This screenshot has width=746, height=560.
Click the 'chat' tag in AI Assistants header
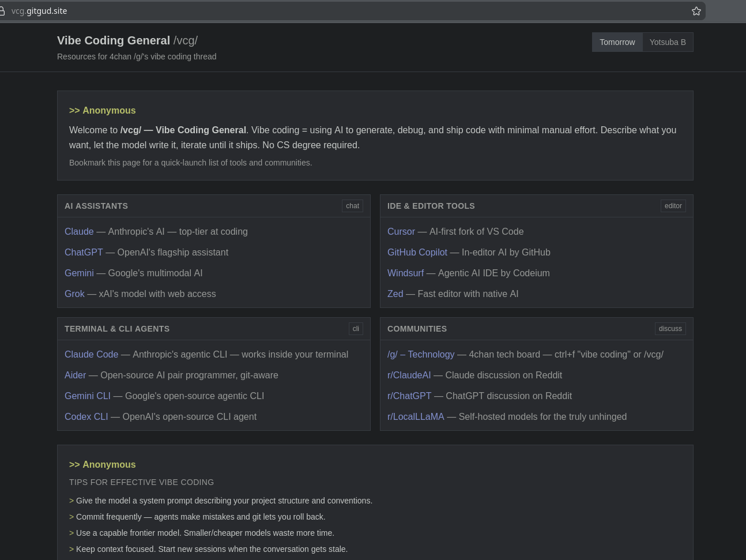(352, 206)
